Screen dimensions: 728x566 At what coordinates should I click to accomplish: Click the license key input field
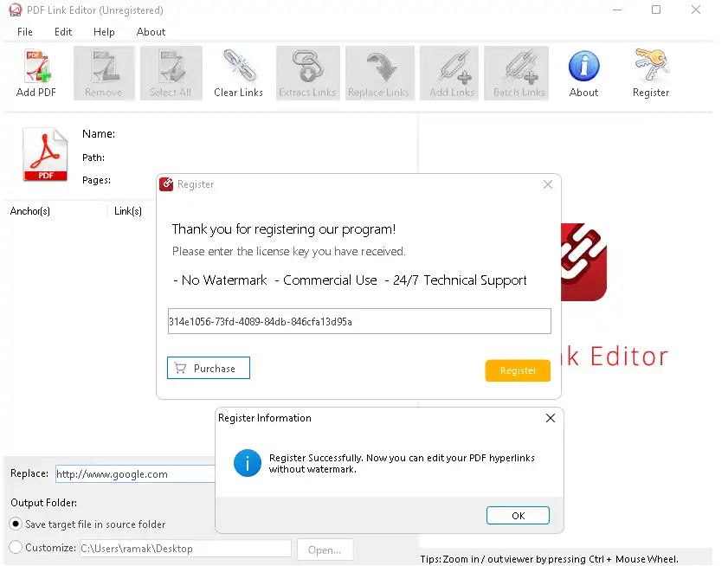(x=358, y=321)
